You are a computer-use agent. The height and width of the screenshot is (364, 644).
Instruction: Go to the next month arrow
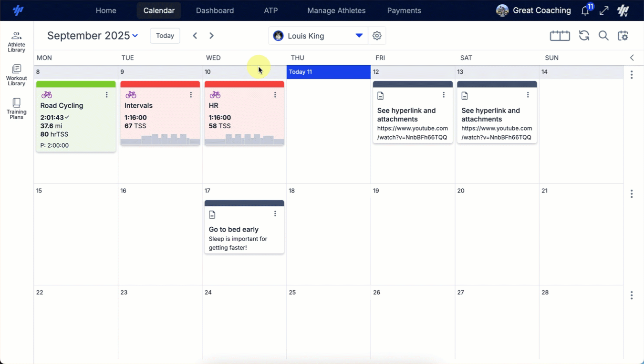[x=211, y=36]
